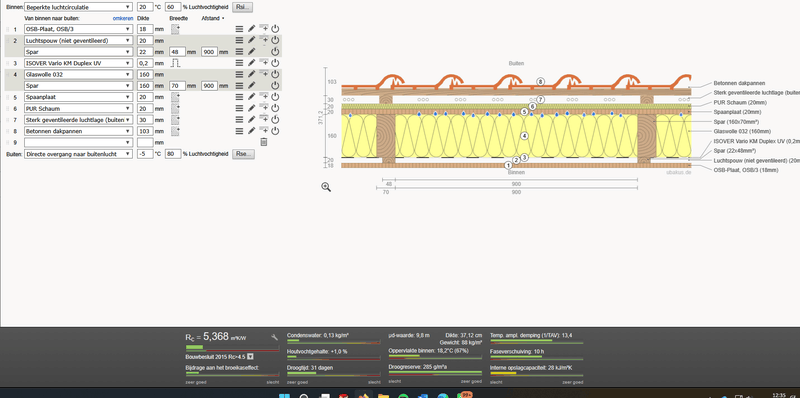Toggle the power icon for Luchtspouw layer
Screen dimensions: 800x398
coord(275,40)
